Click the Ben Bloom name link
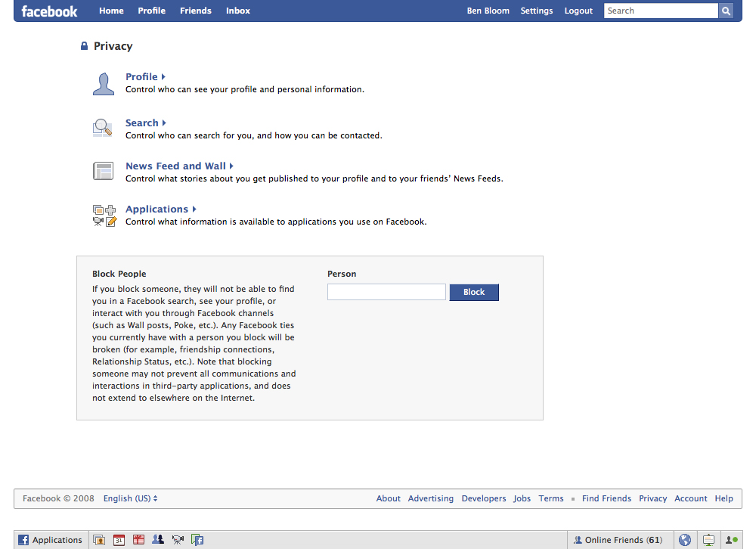This screenshot has width=756, height=549. tap(488, 11)
